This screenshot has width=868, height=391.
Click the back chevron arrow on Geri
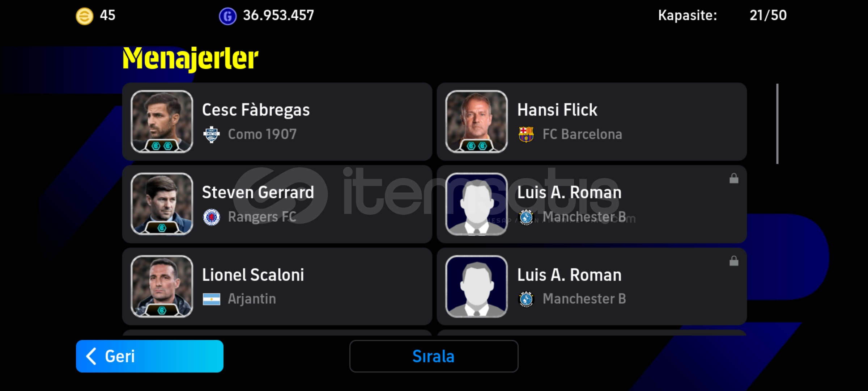point(91,356)
